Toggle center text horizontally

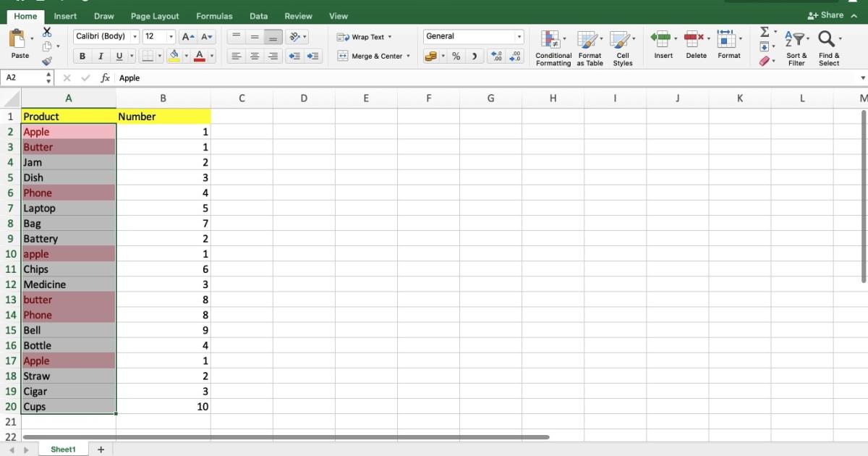[x=255, y=56]
